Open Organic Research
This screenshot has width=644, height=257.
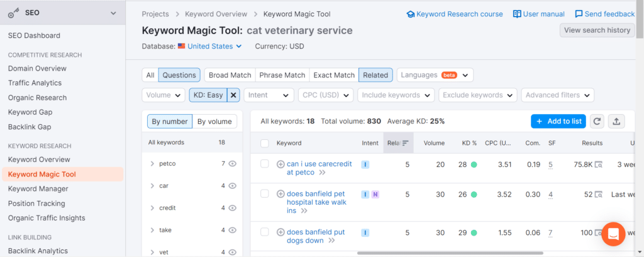click(x=37, y=98)
